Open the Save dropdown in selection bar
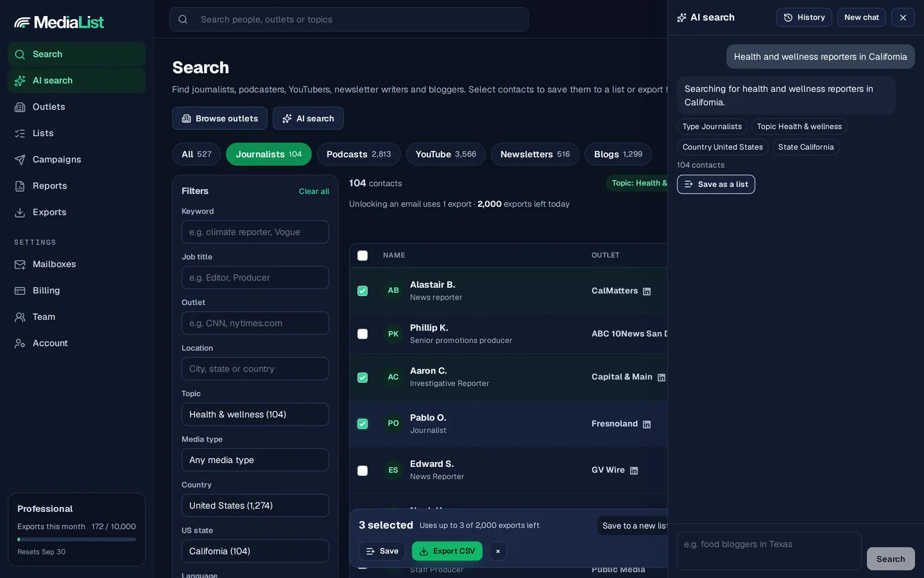 [382, 551]
